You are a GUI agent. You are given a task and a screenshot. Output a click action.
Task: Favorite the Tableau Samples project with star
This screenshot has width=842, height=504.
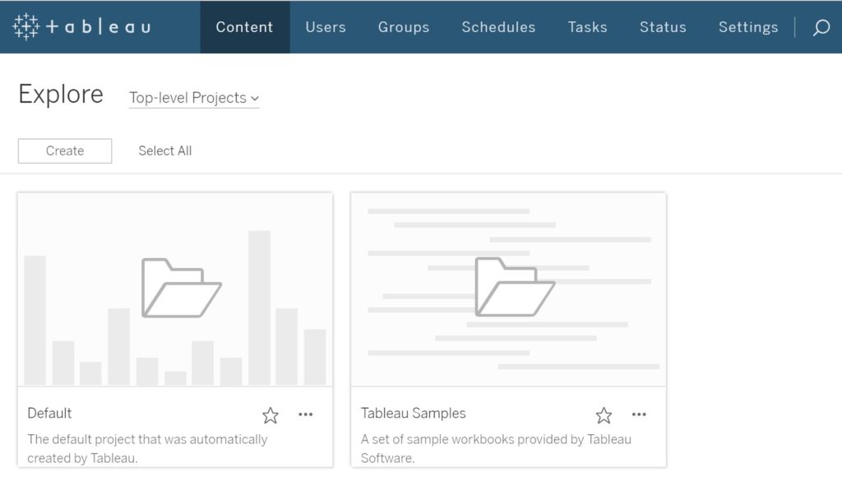tap(604, 415)
